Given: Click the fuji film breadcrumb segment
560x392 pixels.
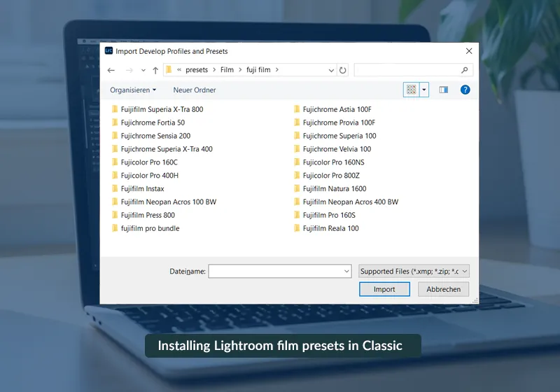Looking at the screenshot, I should [x=258, y=69].
